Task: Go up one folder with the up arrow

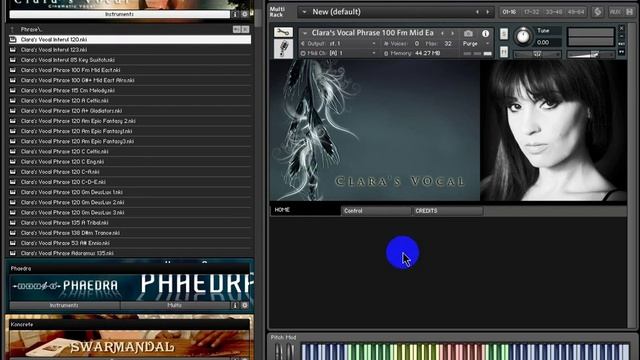Action: [x=12, y=29]
